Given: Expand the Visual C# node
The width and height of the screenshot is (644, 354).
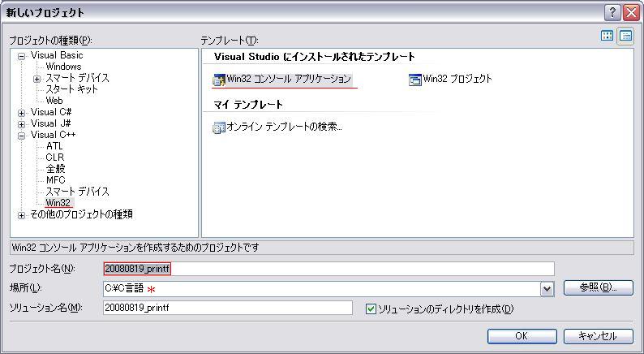Looking at the screenshot, I should pos(21,113).
